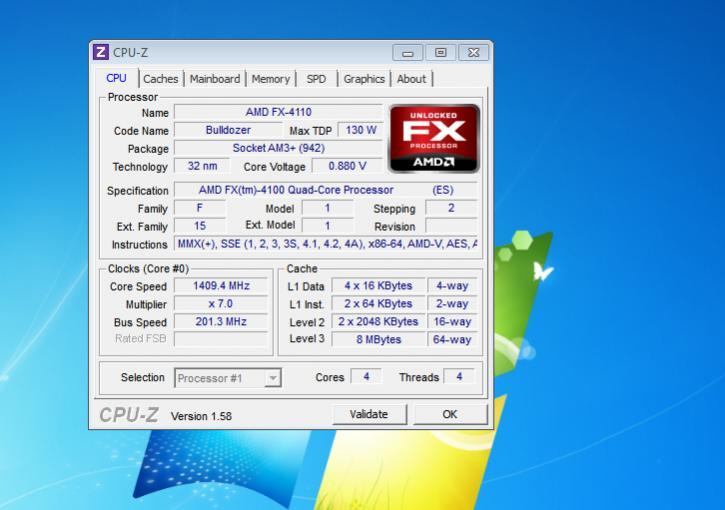
Task: Close the CPU-Z window
Action: click(473, 53)
